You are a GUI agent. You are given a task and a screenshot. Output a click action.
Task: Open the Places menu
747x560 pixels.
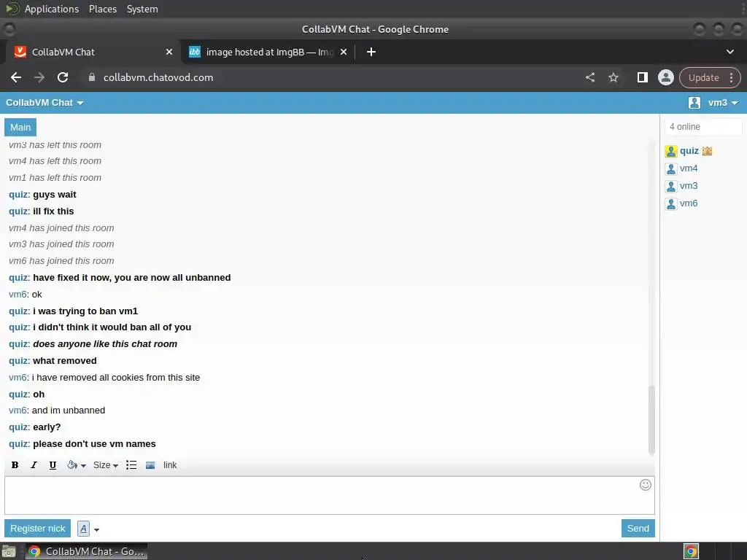(x=102, y=9)
